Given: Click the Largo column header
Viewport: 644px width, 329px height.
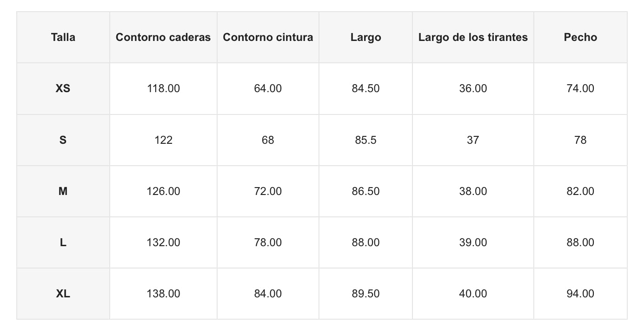Looking at the screenshot, I should 365,37.
